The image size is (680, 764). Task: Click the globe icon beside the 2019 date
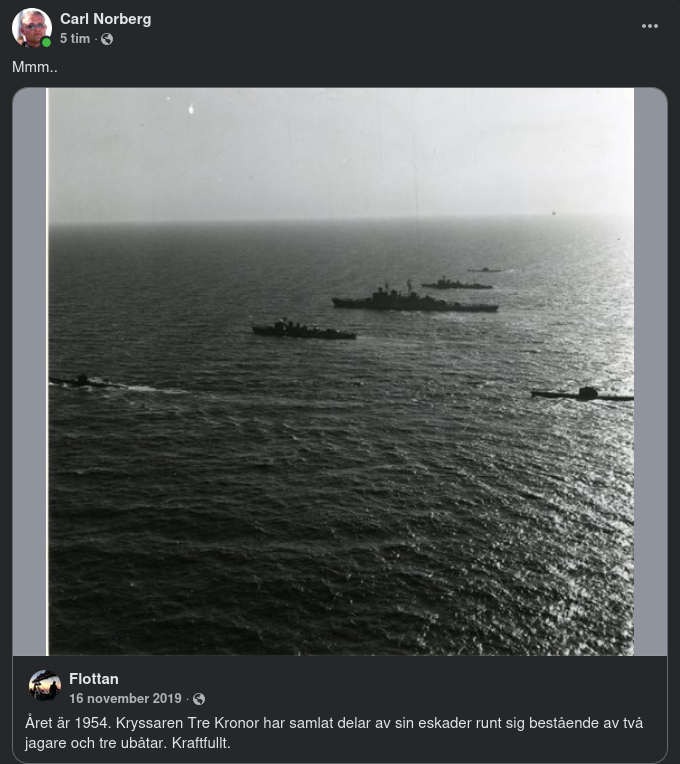pyautogui.click(x=199, y=699)
